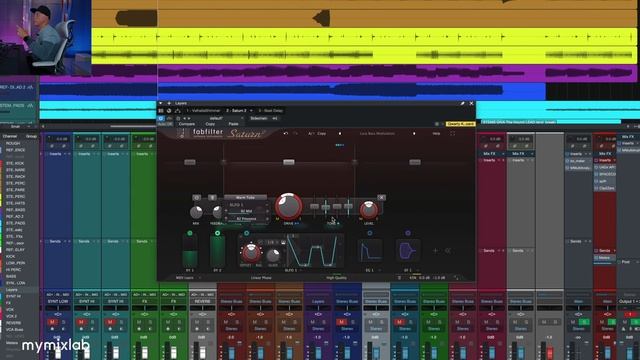640x360 pixels.
Task: Toggle band power button left of Warm Tube
Action: (x=197, y=198)
